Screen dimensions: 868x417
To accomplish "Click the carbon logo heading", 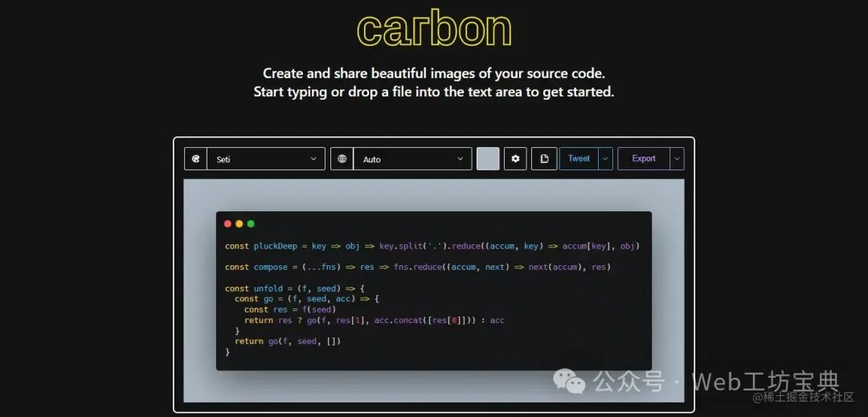I will tap(434, 29).
